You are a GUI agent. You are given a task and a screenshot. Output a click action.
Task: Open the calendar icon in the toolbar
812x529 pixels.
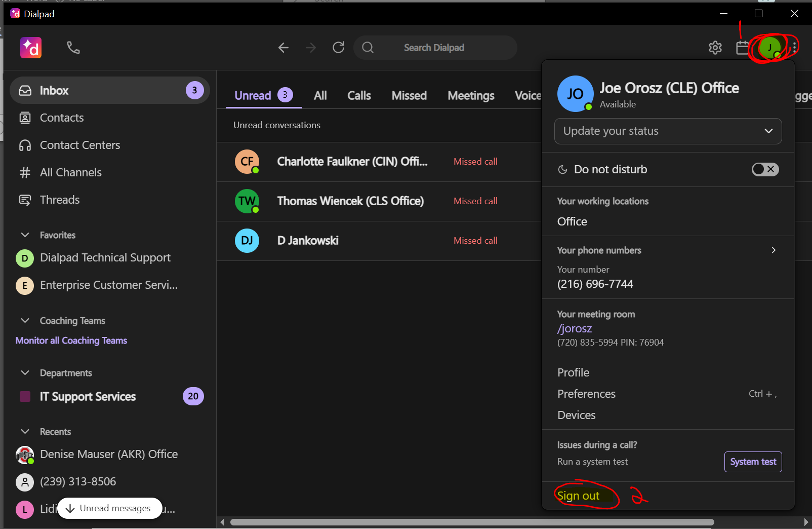coord(742,47)
